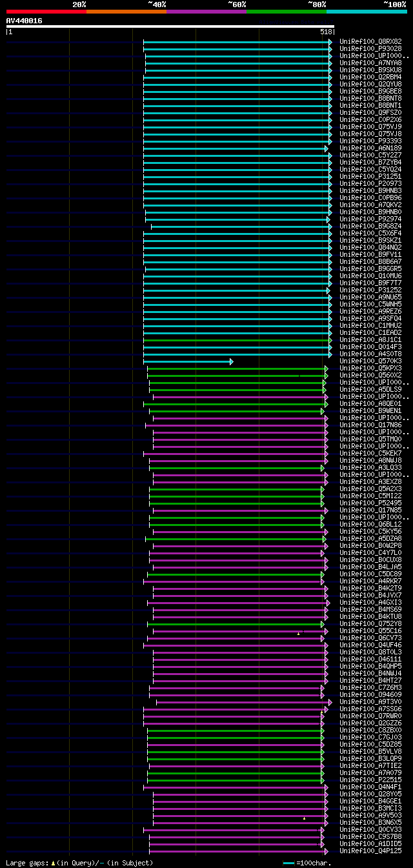The height and width of the screenshot is (868, 413).
Task: Select hit label UniRef100_A7QKV2
Action: 370,205
